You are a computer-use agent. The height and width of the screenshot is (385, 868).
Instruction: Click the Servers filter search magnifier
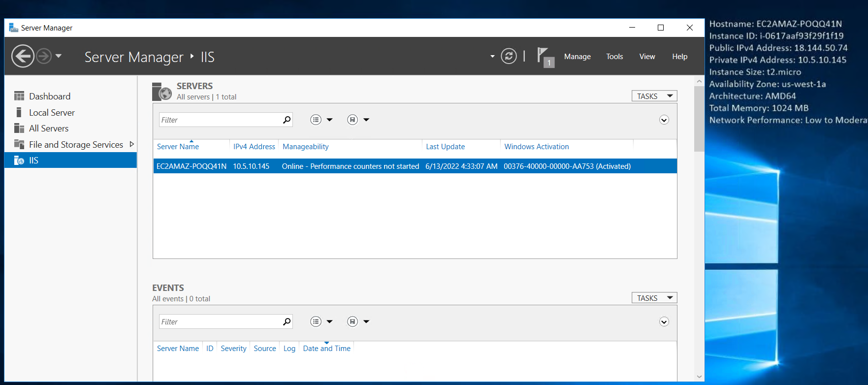[x=287, y=120]
